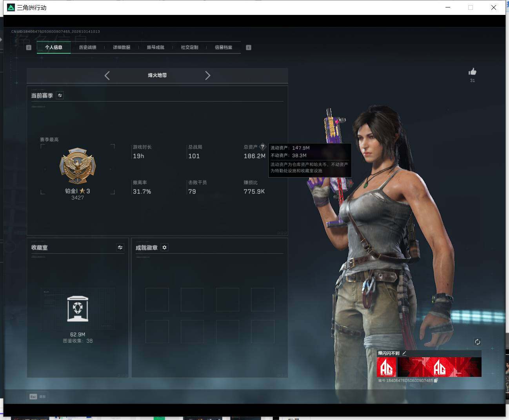Viewport: 509px width, 420px height.
Task: Click the square AG avatar image
Action: (x=386, y=367)
